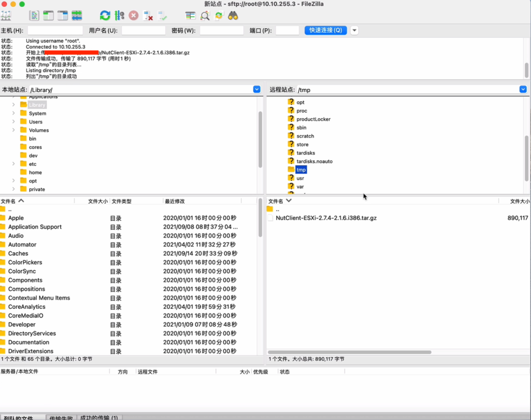The image size is (531, 420).
Task: Select Contextual Menu Items local folder
Action: tap(39, 298)
